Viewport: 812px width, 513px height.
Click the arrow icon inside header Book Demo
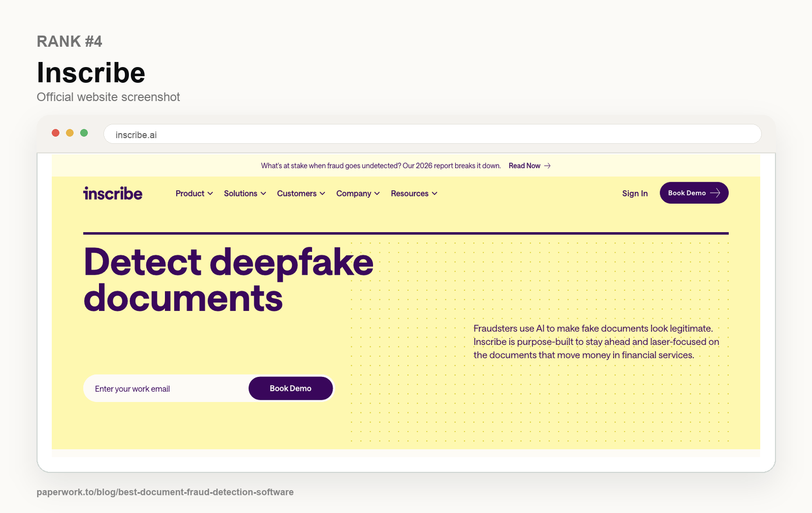coord(715,193)
